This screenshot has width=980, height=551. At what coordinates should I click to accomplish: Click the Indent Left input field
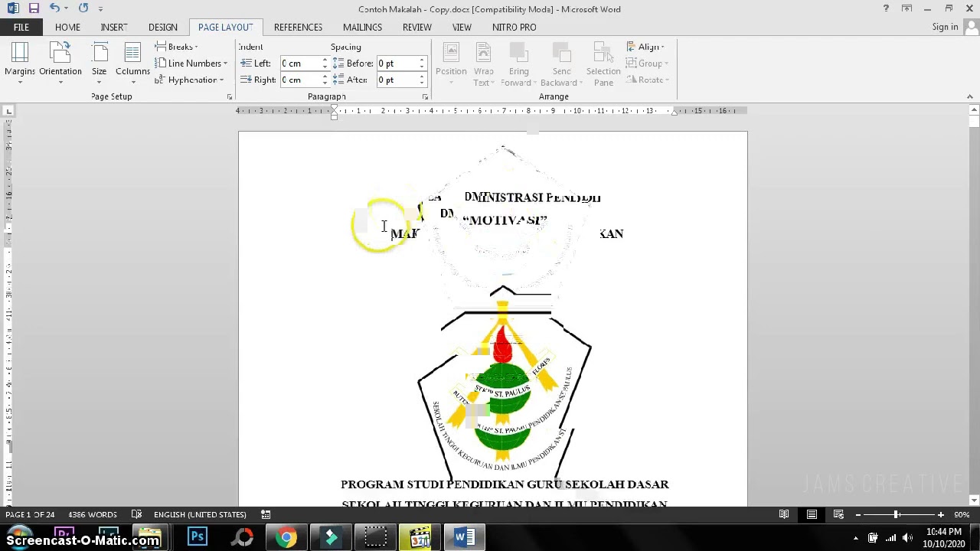[x=299, y=64]
